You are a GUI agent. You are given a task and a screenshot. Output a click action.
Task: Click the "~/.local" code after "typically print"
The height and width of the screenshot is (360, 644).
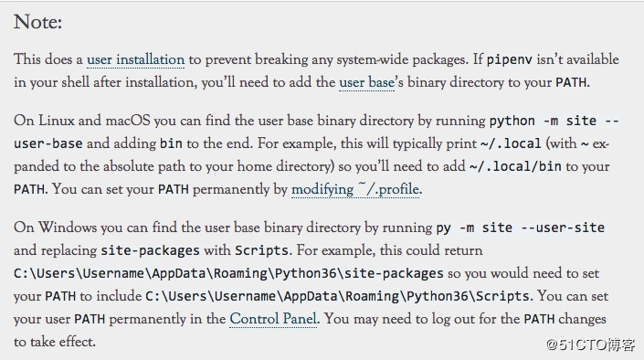coord(511,143)
